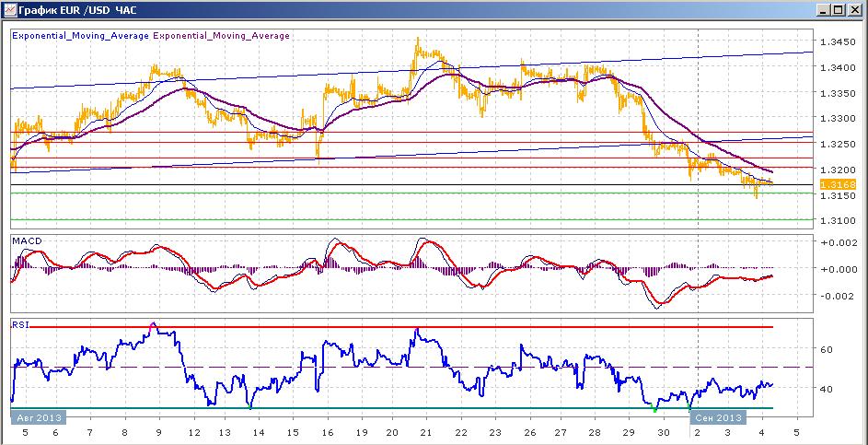This screenshot has width=868, height=445.
Task: Click the date label 21 on time axis
Action: coord(426,432)
